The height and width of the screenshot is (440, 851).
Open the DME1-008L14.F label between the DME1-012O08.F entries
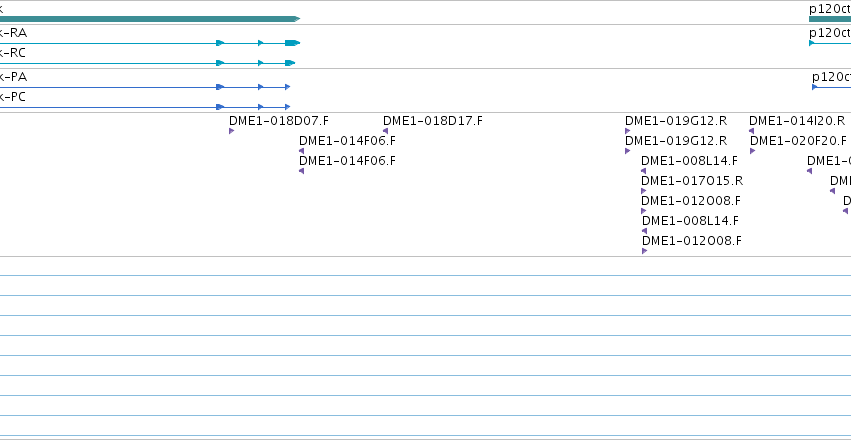coord(690,221)
